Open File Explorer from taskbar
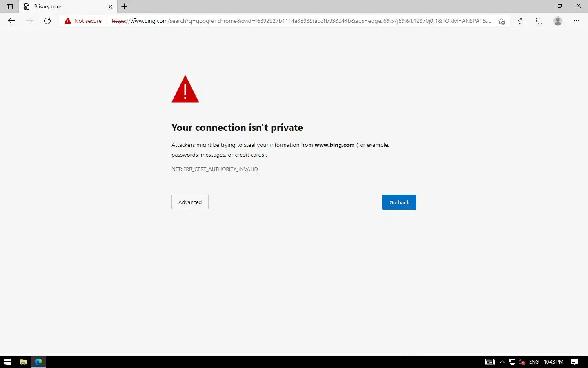The image size is (588, 368). 23,362
